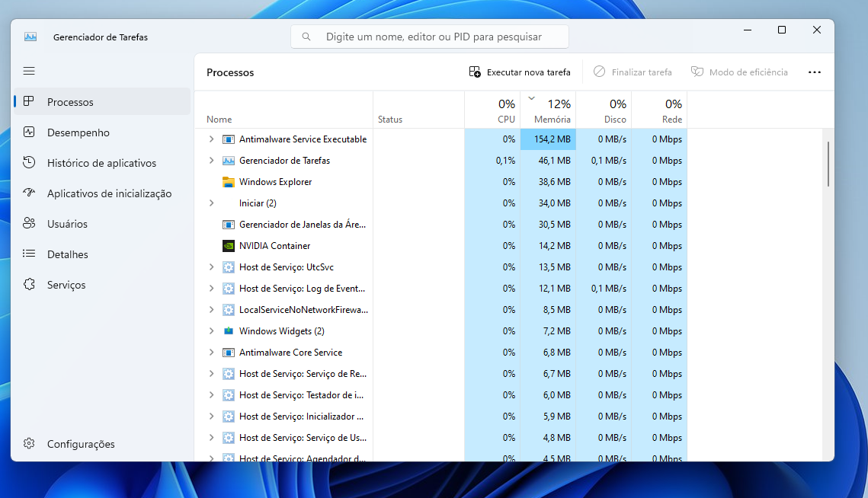The height and width of the screenshot is (498, 868).
Task: Sort by the Rede column header
Action: pos(659,110)
